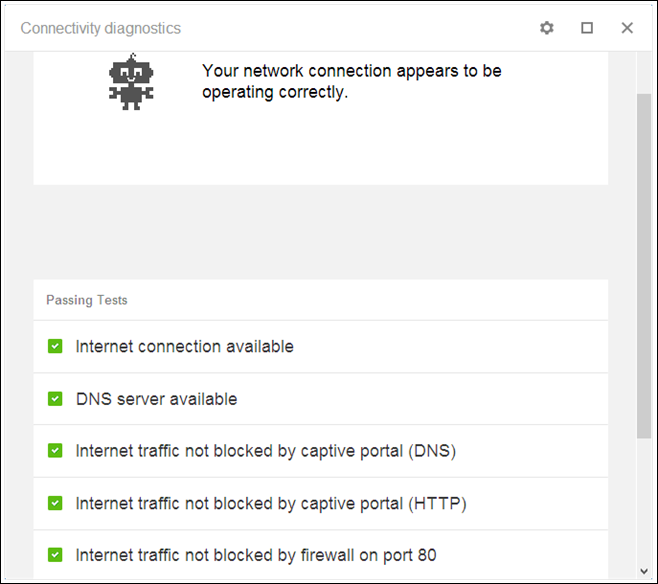Click the pixel robot mascot icon
The width and height of the screenshot is (658, 584).
[x=131, y=82]
